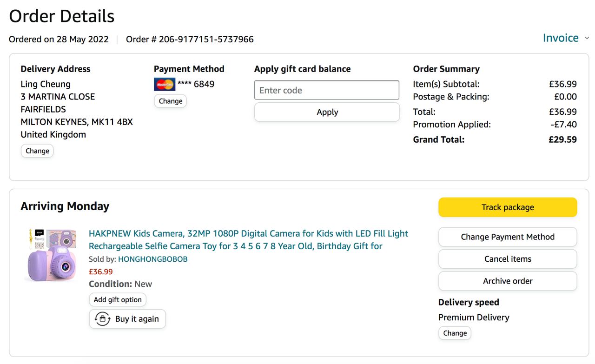595x364 pixels.
Task: Focus the gift card code field
Action: (x=326, y=90)
